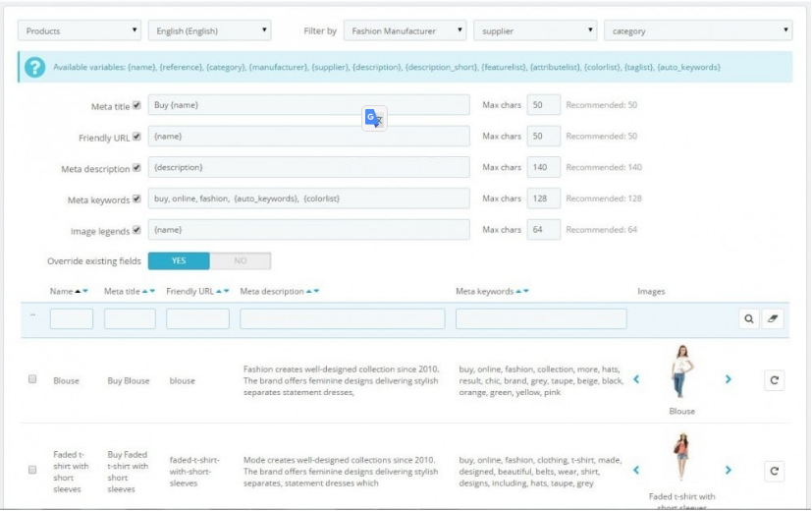The height and width of the screenshot is (511, 812).
Task: Uncheck the Meta keywords checkbox
Action: click(136, 199)
